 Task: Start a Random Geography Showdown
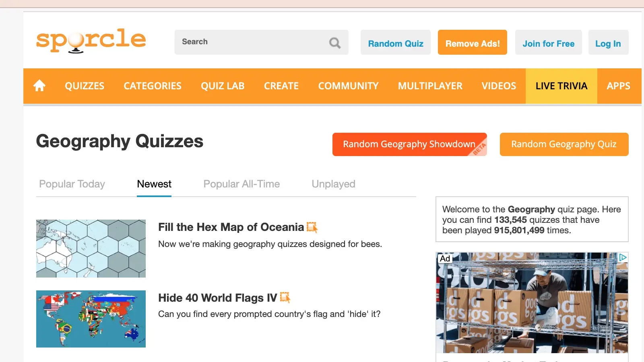tap(410, 144)
